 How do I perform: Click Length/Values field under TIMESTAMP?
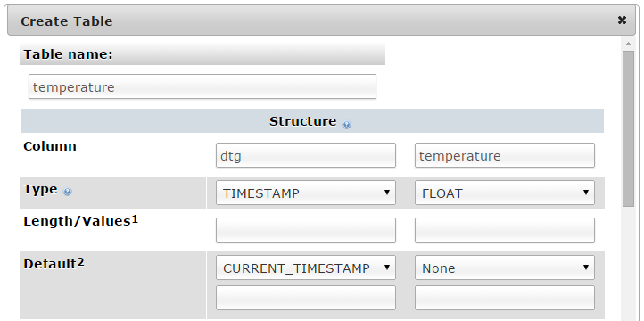pyautogui.click(x=306, y=230)
